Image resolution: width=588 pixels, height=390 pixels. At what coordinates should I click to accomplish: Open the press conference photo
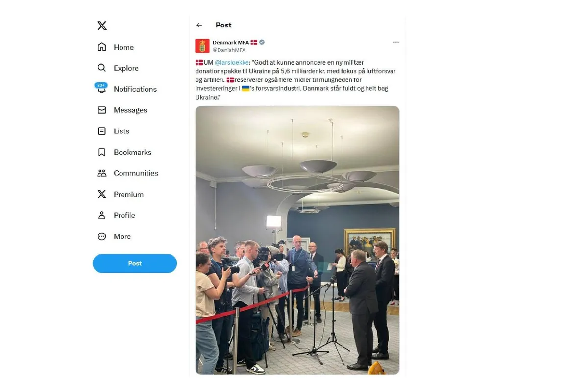[x=297, y=240]
